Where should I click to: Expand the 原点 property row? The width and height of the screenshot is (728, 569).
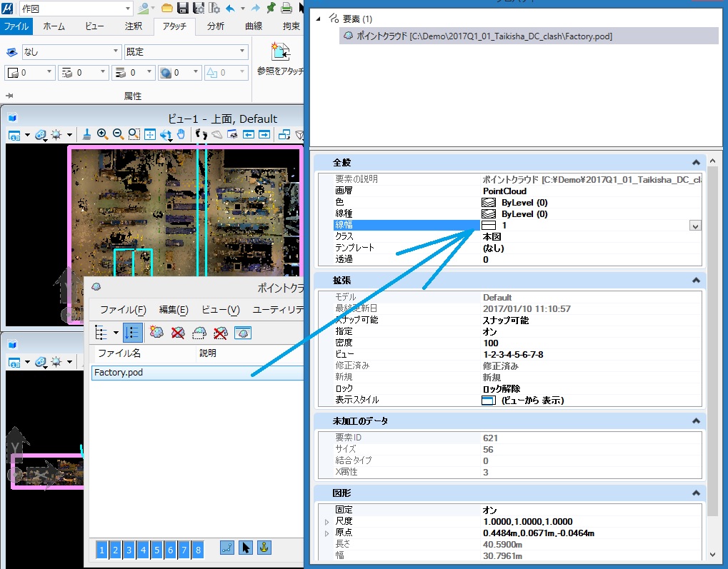pyautogui.click(x=327, y=533)
